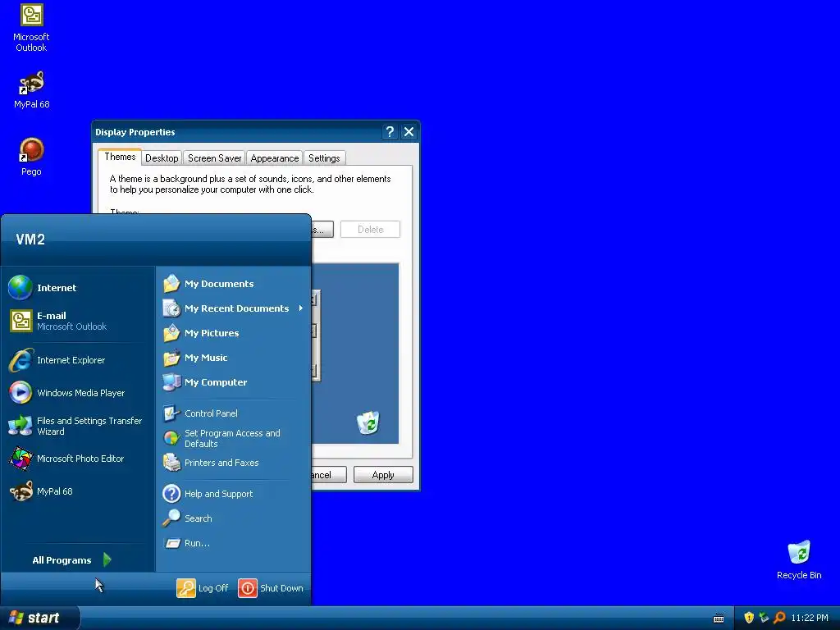Click Log Off button
The width and height of the screenshot is (840, 630).
point(203,588)
